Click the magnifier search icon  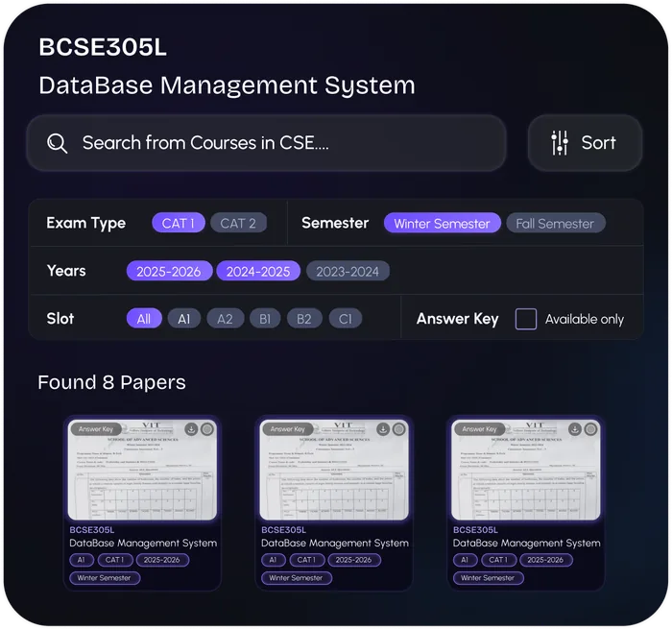[57, 143]
